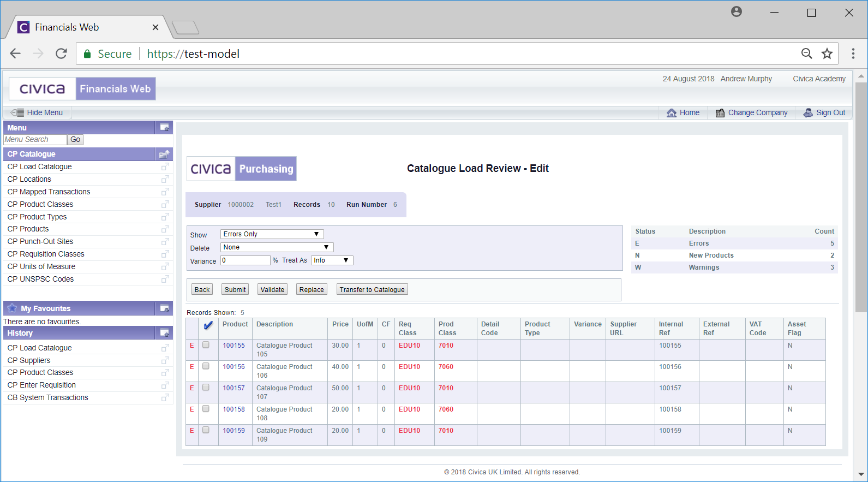
Task: Select CP Units of Measure menu item
Action: pyautogui.click(x=41, y=266)
